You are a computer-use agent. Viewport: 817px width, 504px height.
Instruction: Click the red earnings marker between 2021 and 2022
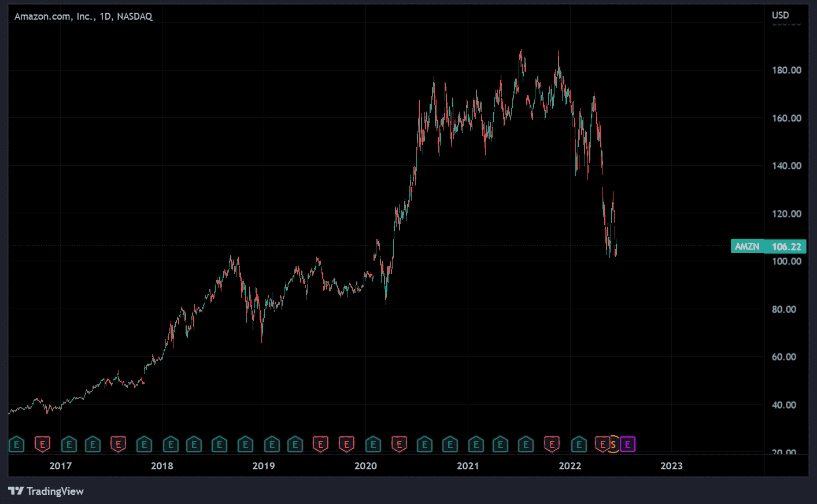click(552, 444)
